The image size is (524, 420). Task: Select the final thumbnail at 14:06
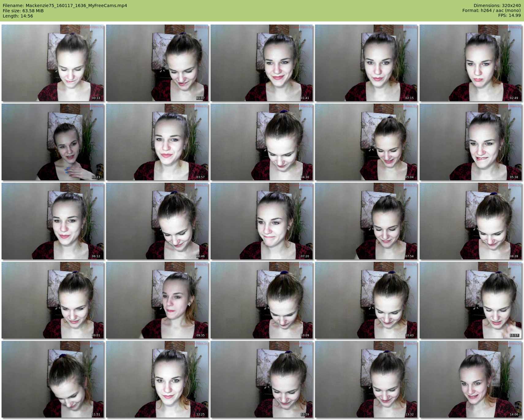point(471,379)
